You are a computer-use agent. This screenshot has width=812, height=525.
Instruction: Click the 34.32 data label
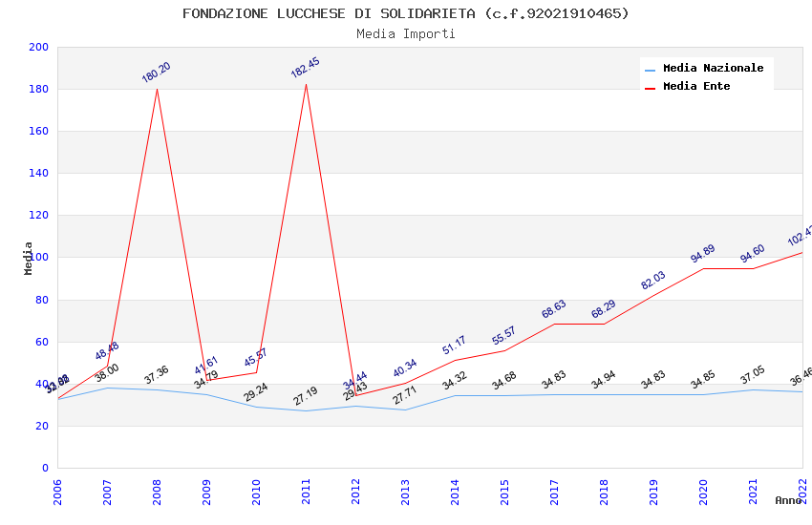point(454,380)
